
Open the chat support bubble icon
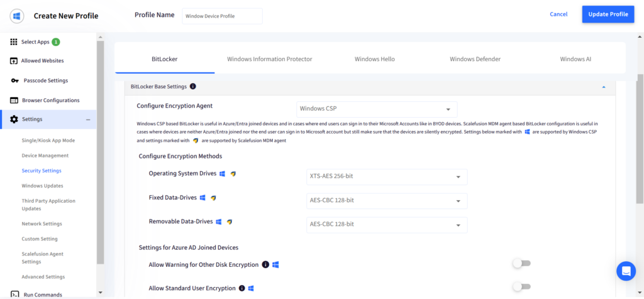coord(626,271)
